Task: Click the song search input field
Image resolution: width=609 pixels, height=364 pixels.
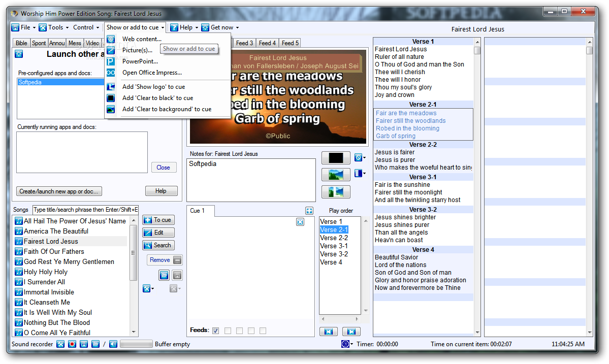Action: coord(85,210)
